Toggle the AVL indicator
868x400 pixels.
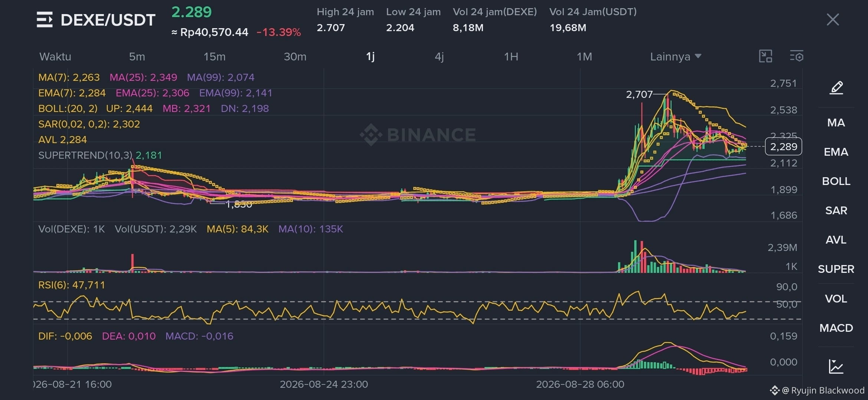(836, 239)
